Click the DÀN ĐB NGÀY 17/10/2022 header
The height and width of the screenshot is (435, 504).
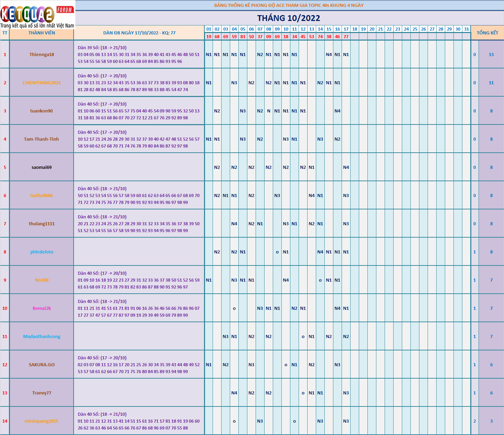pyautogui.click(x=139, y=33)
